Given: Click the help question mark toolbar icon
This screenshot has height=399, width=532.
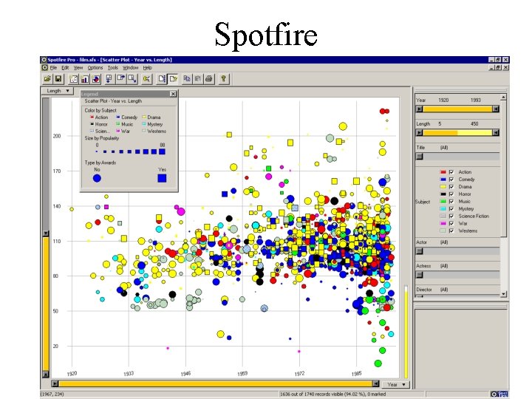Looking at the screenshot, I should tap(223, 79).
